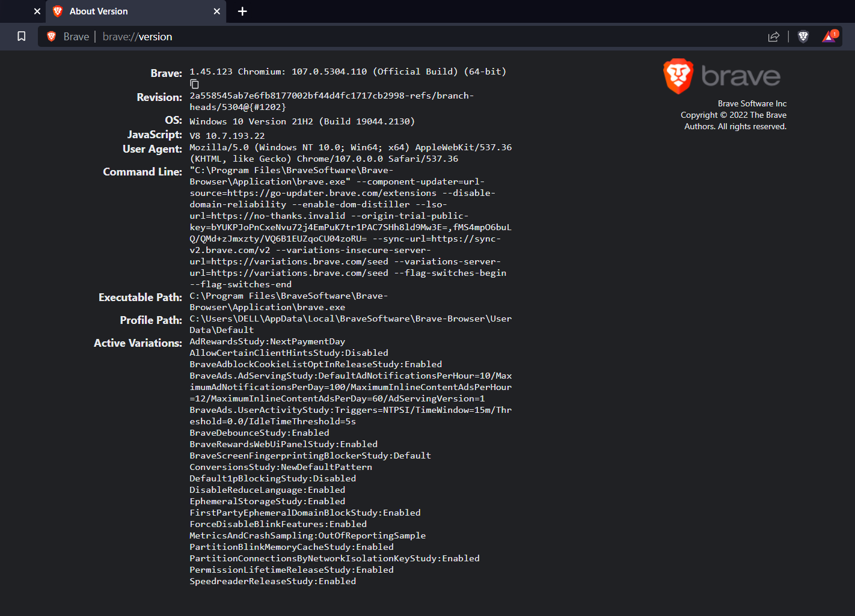Open the Brave Shields panel
This screenshot has width=855, height=616.
(803, 37)
